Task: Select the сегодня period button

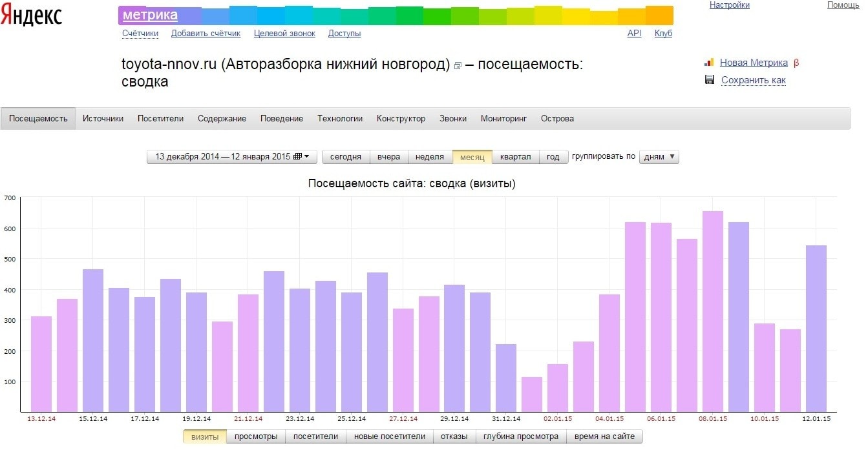Action: tap(346, 157)
